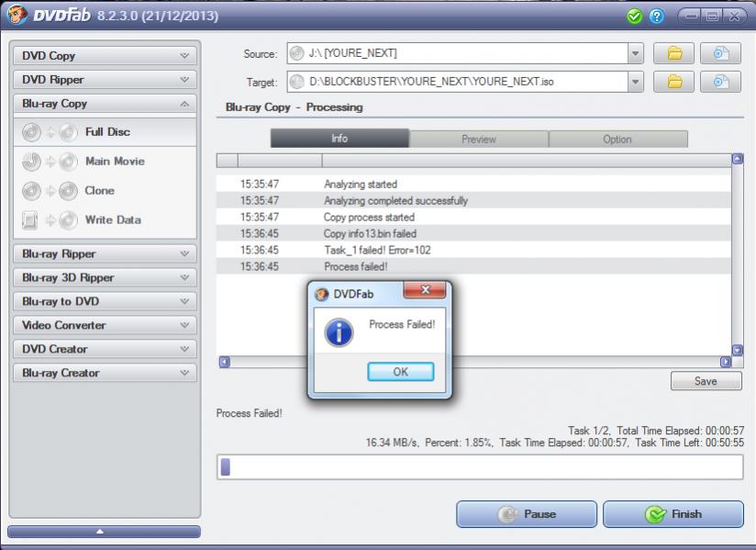
Task: Click the info icon in DVDFab dialog
Action: [x=339, y=332]
